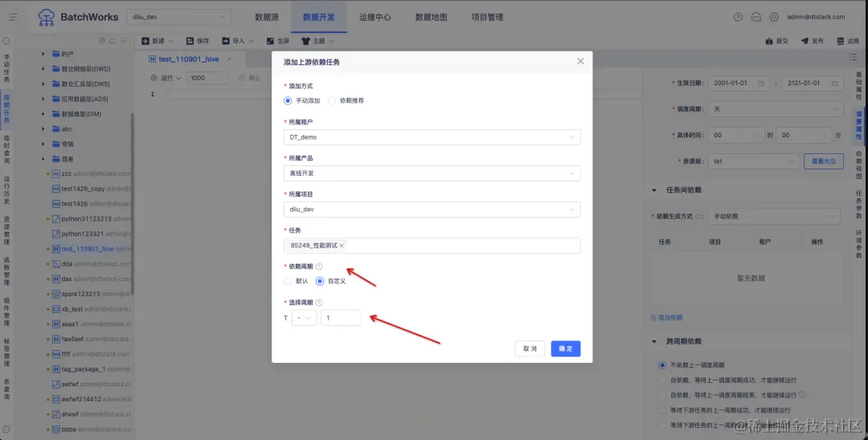The image size is (868, 440).
Task: Click the 确定 confirm button
Action: point(566,348)
